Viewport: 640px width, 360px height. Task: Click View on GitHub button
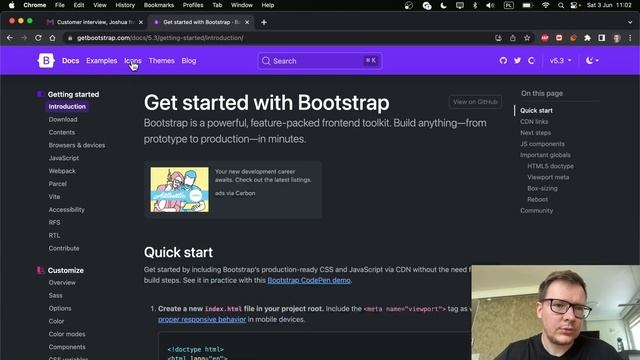coord(475,102)
